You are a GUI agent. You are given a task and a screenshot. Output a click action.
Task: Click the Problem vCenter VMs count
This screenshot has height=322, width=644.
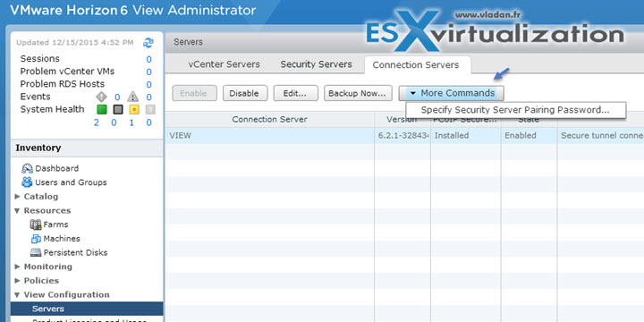148,72
